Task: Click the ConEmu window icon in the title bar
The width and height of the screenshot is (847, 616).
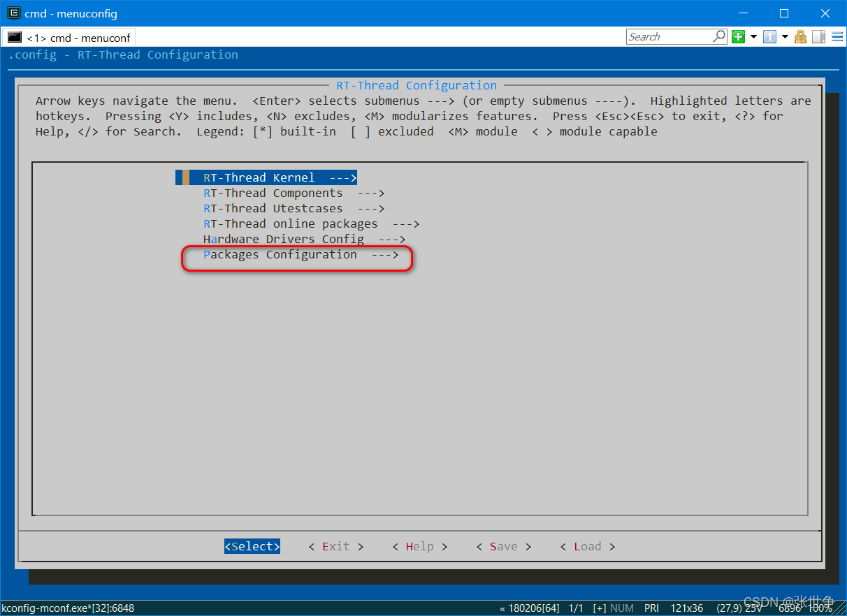Action: click(13, 13)
